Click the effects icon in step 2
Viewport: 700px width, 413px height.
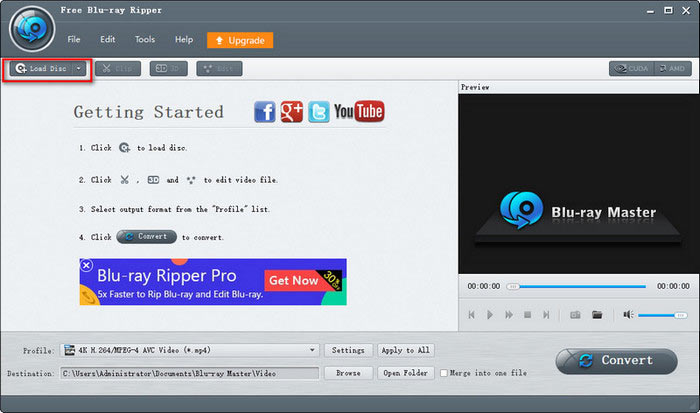coord(191,180)
